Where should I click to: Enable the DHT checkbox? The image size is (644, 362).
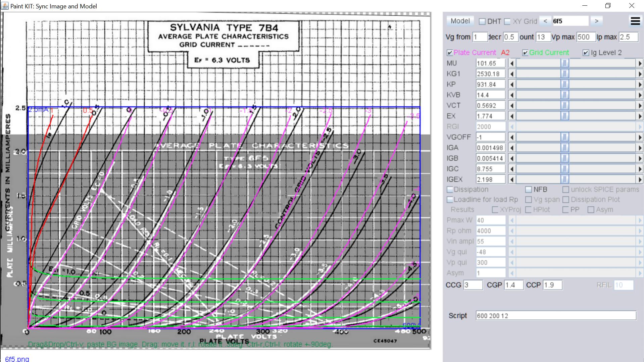[482, 21]
